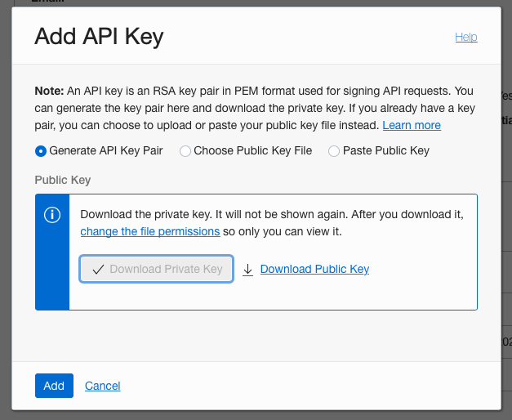Click the checkmark icon in Download Private Key

point(98,270)
